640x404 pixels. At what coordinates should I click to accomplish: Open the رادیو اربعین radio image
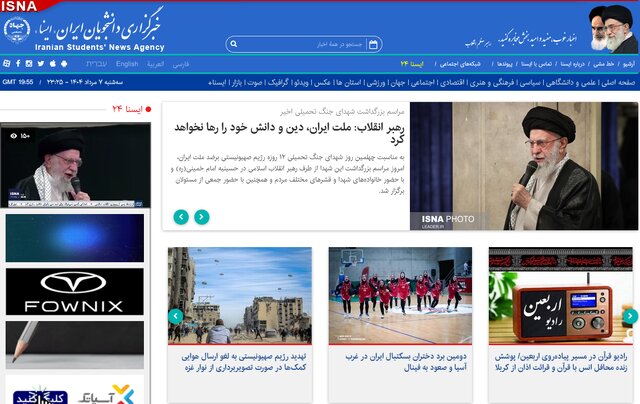point(561,295)
